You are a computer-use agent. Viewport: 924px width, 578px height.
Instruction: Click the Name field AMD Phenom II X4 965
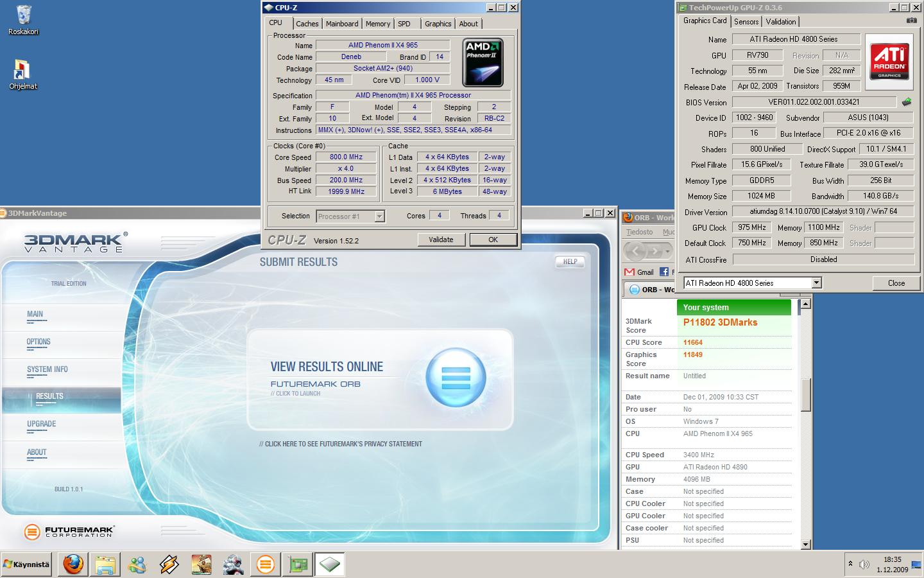(383, 45)
